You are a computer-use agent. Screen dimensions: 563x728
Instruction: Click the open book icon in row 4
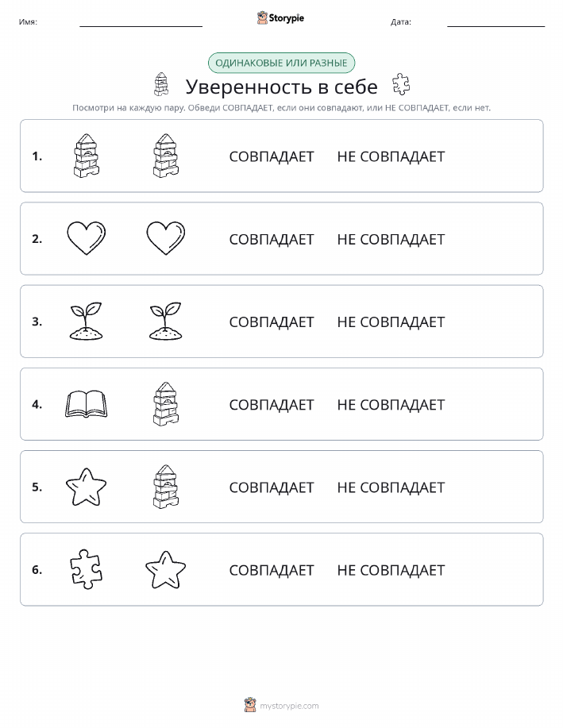(86, 404)
